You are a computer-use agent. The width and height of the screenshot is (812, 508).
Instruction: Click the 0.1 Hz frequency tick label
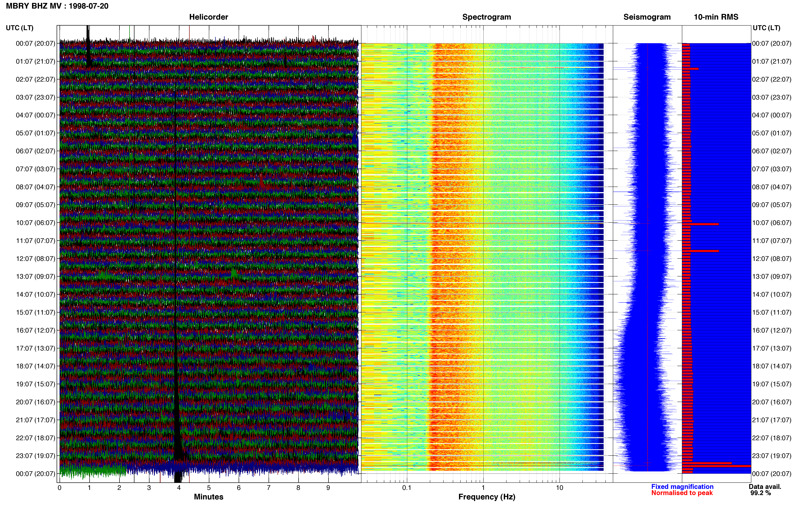click(407, 488)
